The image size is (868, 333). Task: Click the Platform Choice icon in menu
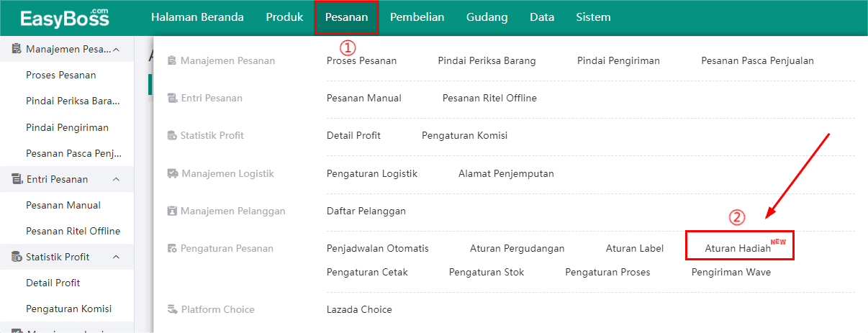[172, 309]
